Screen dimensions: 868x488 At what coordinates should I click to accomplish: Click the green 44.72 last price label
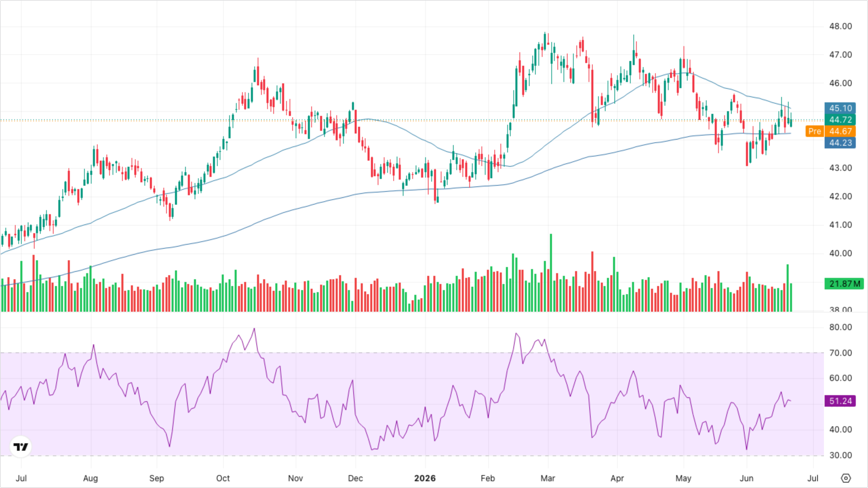click(840, 120)
